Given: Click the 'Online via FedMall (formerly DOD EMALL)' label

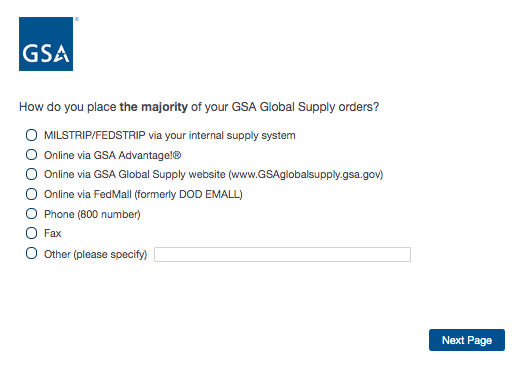Looking at the screenshot, I should click(x=143, y=194).
